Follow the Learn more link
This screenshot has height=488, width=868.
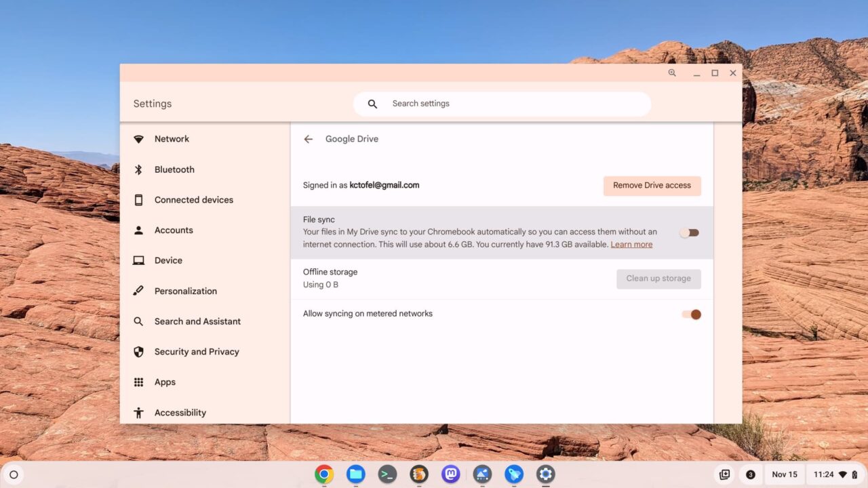pyautogui.click(x=631, y=245)
